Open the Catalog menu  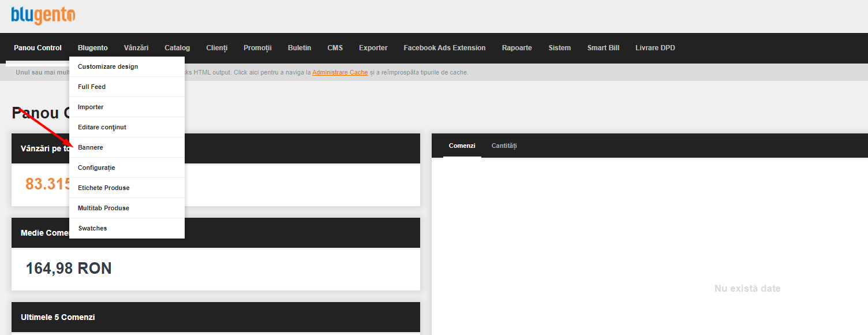[x=177, y=48]
